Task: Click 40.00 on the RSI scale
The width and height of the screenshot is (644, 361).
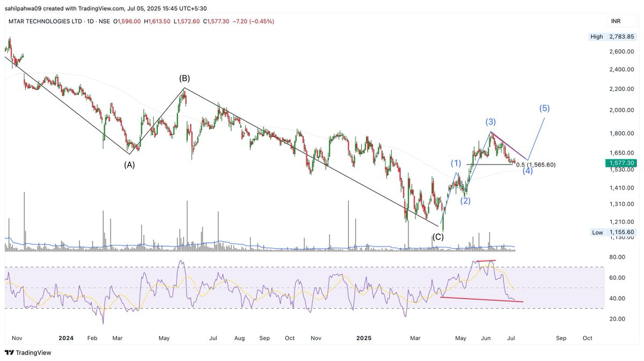Action: [x=617, y=299]
